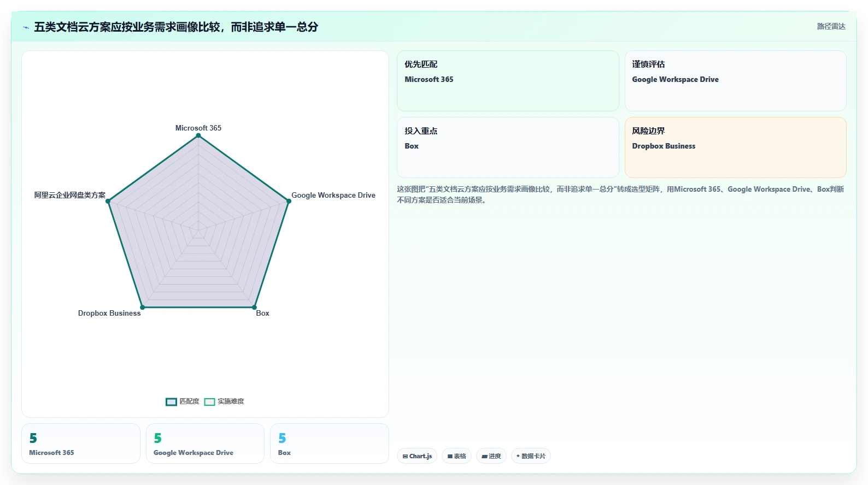Open the 谨慎评估 Google Workspace Drive card
This screenshot has height=485, width=868.
pos(736,81)
